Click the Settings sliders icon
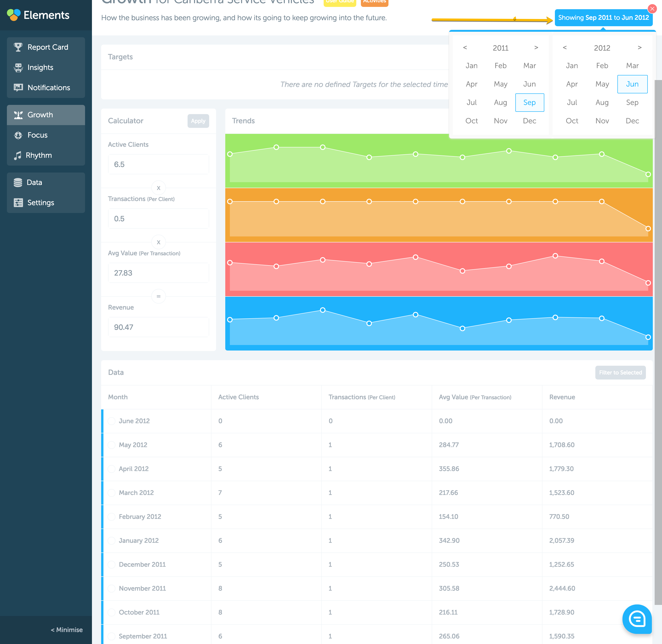The width and height of the screenshot is (662, 644). click(18, 203)
